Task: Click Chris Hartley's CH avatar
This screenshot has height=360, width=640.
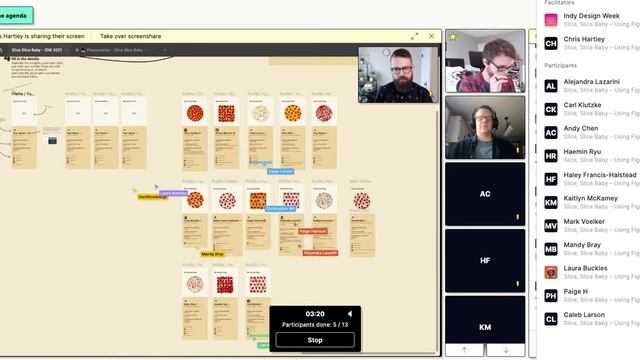Action: pos(551,43)
